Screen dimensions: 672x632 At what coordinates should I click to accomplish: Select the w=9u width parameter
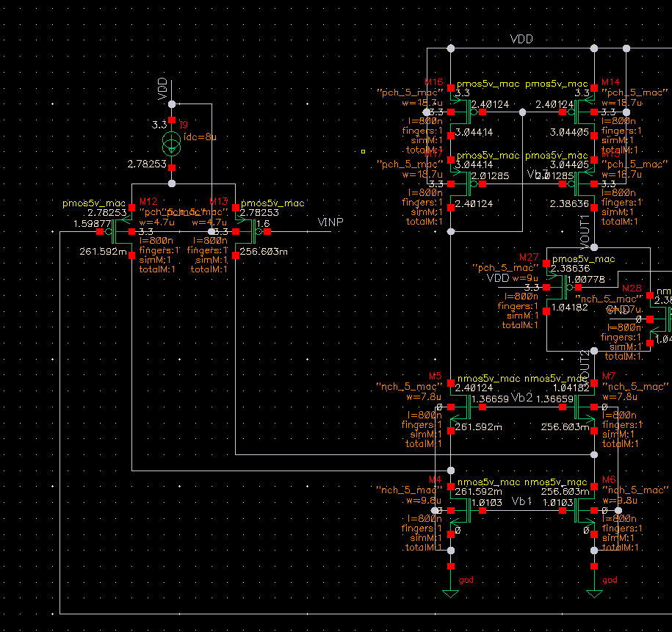(x=525, y=278)
